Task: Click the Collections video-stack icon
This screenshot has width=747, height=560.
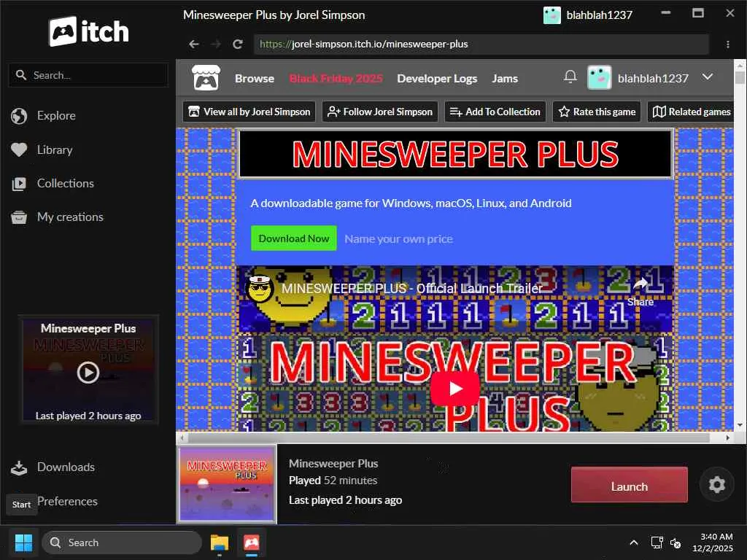Action: pos(19,184)
